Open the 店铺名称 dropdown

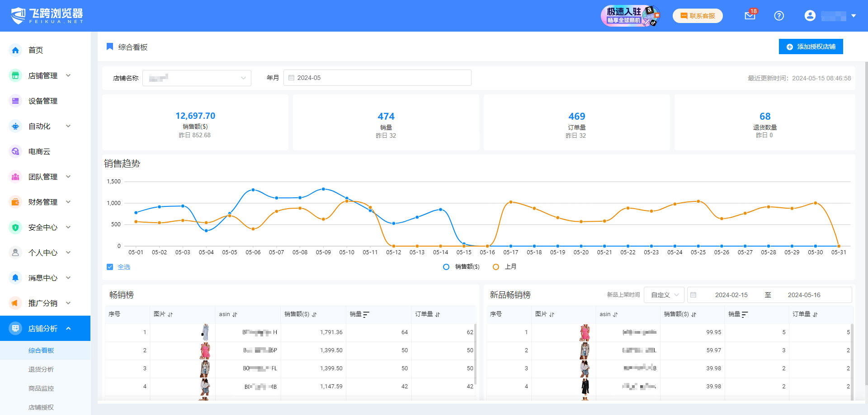tap(197, 78)
